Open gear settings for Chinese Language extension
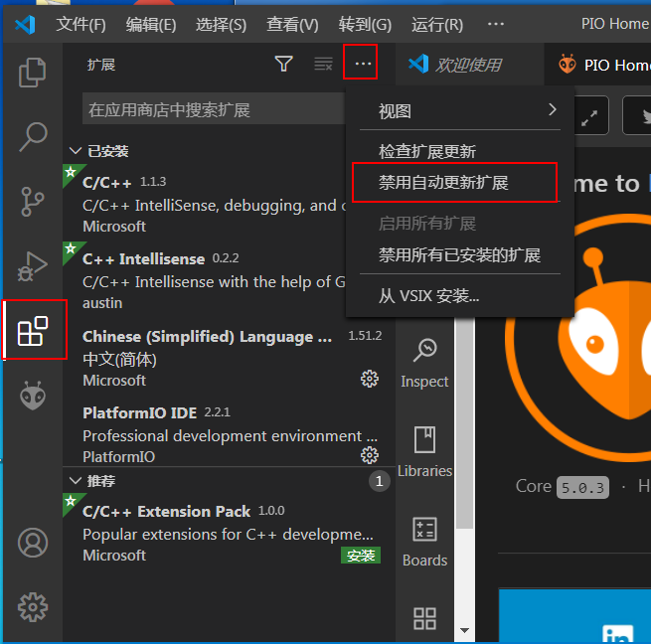 coord(369,379)
